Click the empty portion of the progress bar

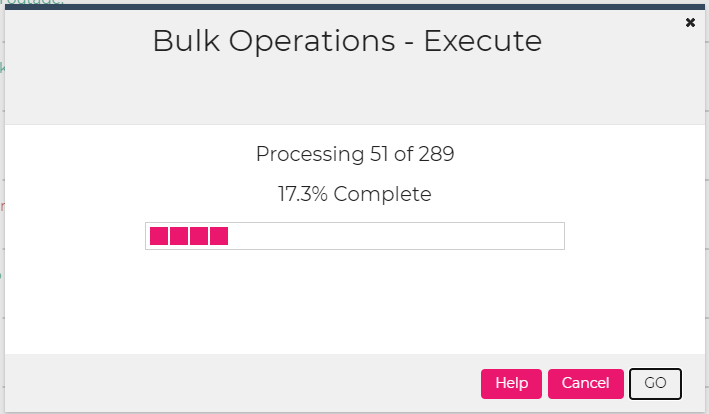tap(400, 236)
